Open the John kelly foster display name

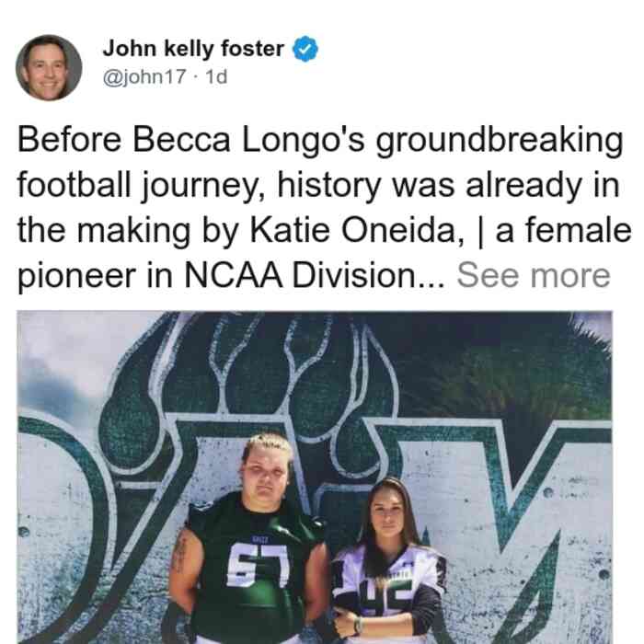(x=193, y=49)
